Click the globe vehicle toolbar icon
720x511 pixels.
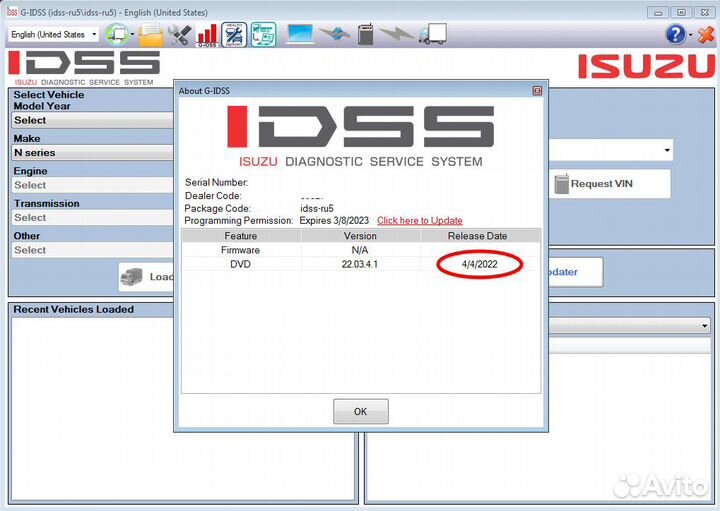tap(117, 35)
